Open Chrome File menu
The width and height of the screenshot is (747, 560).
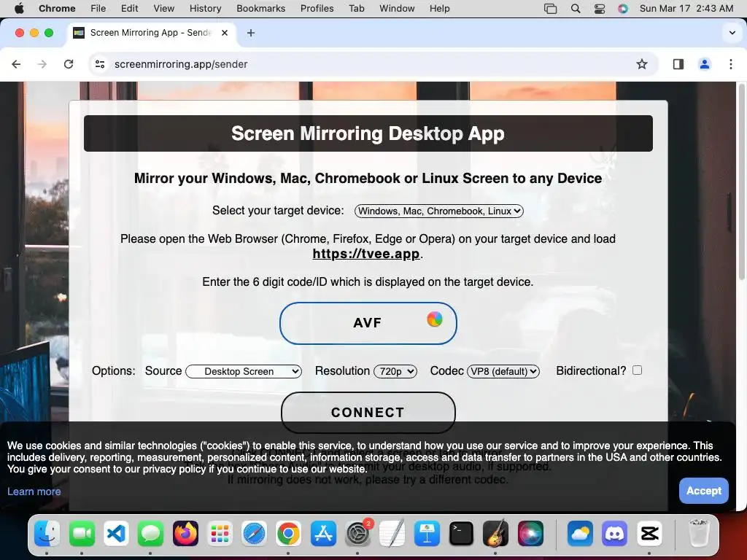(x=98, y=9)
